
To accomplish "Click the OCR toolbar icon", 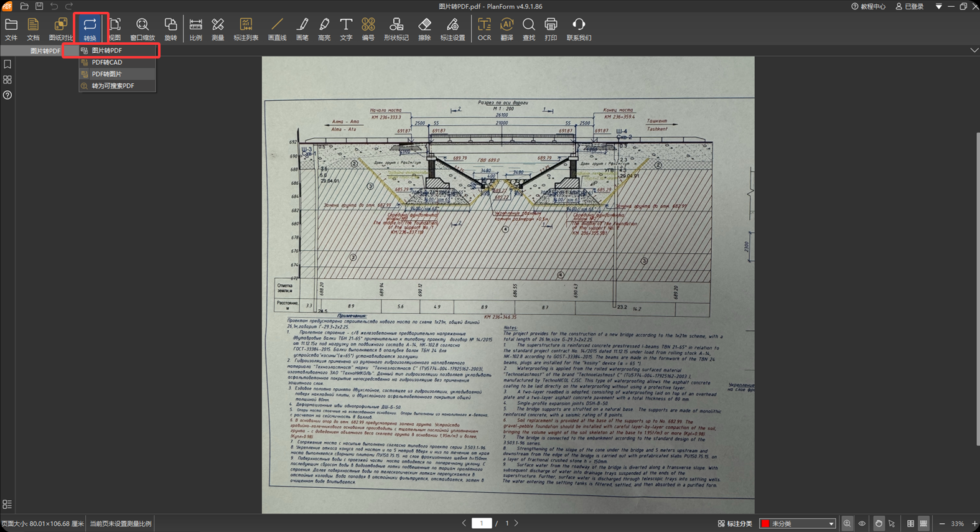I will (x=484, y=29).
